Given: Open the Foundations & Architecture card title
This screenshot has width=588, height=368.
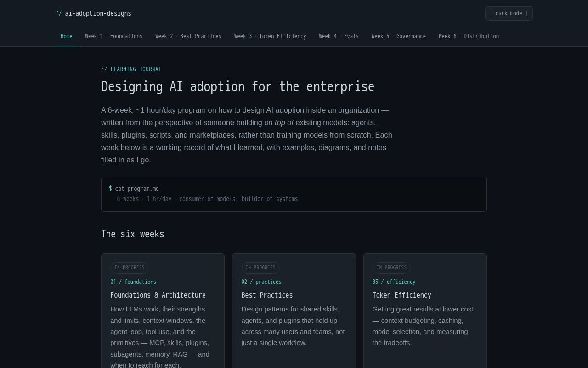Looking at the screenshot, I should [158, 295].
